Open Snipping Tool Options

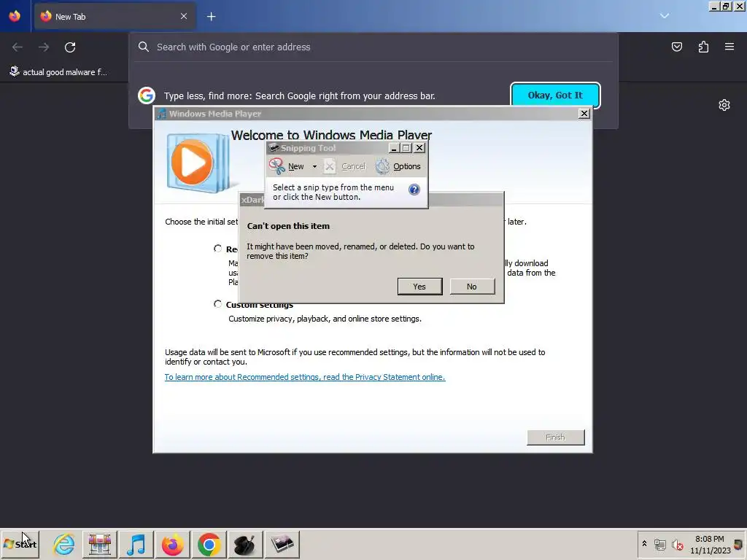point(398,166)
